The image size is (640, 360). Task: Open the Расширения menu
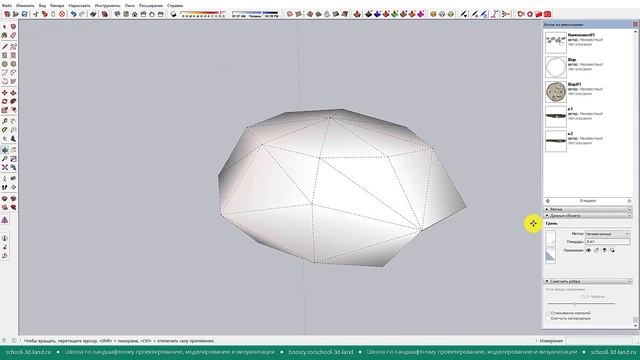[x=151, y=6]
